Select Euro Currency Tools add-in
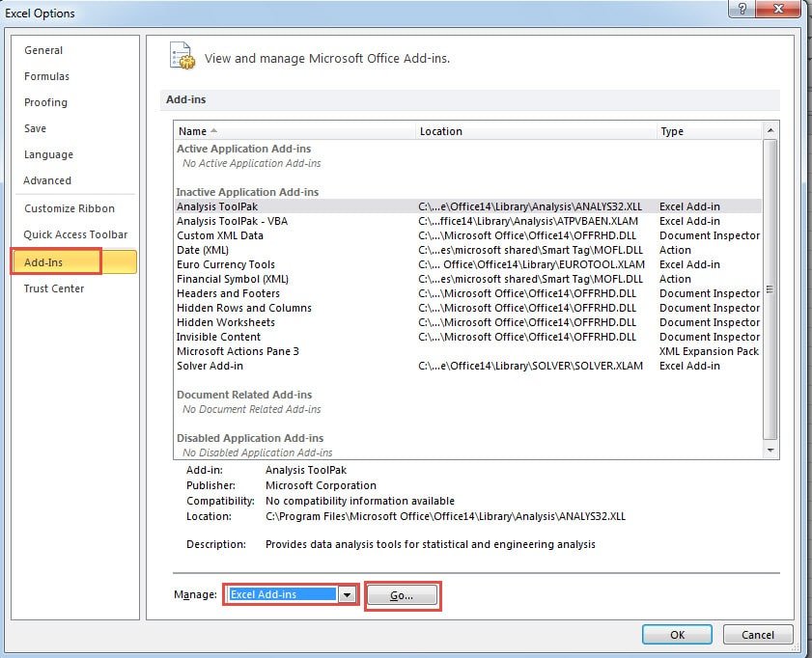 [468, 264]
